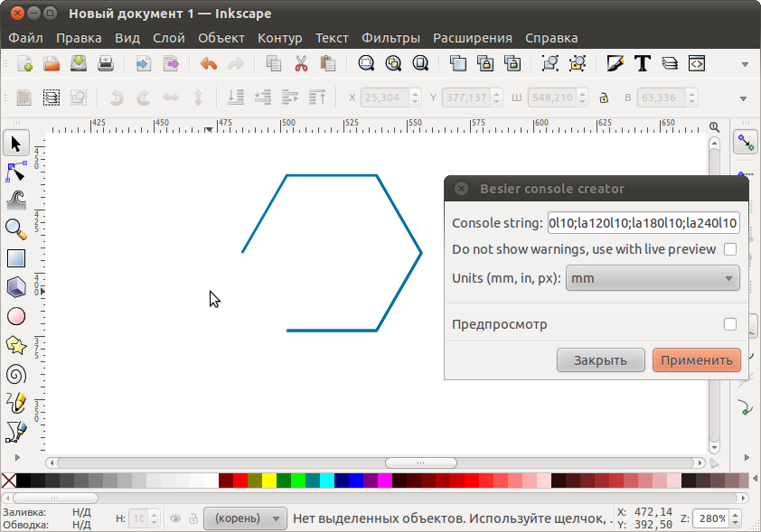Open the Units mm dropdown
The image size is (761, 532).
click(x=653, y=278)
